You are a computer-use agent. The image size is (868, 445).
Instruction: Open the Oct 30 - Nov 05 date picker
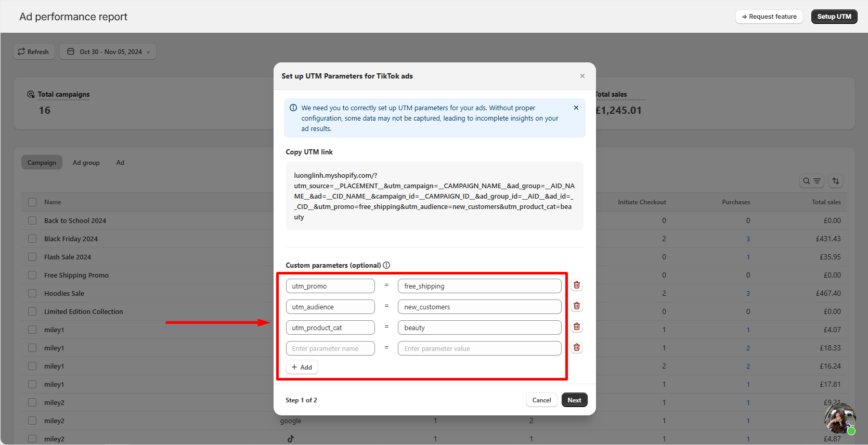click(x=108, y=51)
